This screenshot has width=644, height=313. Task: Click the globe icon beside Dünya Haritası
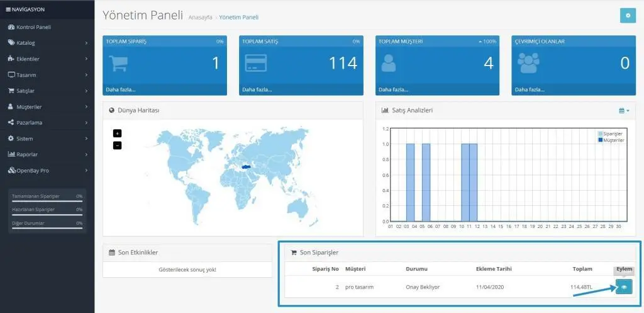click(x=112, y=111)
